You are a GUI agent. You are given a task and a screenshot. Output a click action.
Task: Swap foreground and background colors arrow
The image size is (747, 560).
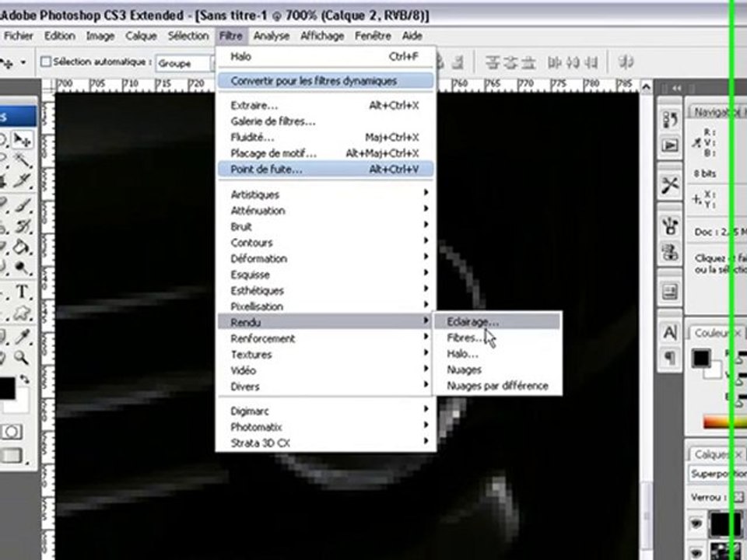click(24, 380)
